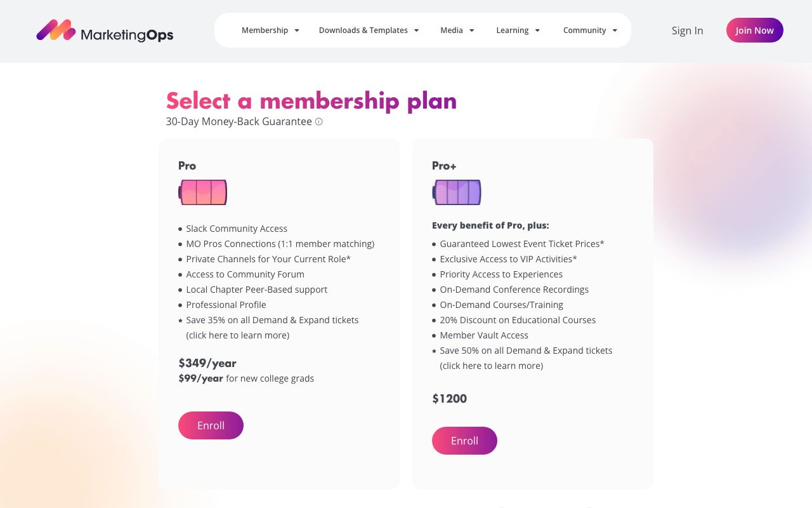Open the info tooltip next to Money-Back Guarantee
This screenshot has height=508, width=812.
click(x=318, y=121)
